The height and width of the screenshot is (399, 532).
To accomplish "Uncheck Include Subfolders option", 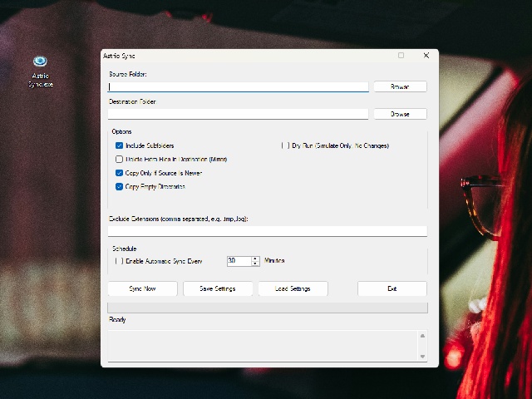I will tap(119, 145).
